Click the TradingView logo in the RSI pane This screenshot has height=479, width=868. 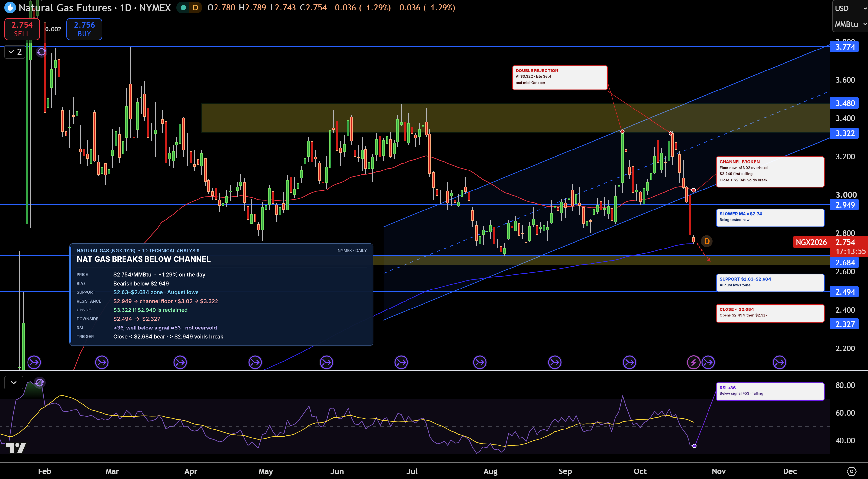pos(16,448)
